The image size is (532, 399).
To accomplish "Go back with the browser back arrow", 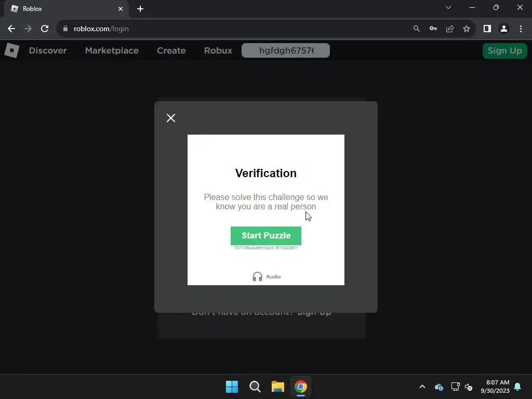I will (x=11, y=29).
